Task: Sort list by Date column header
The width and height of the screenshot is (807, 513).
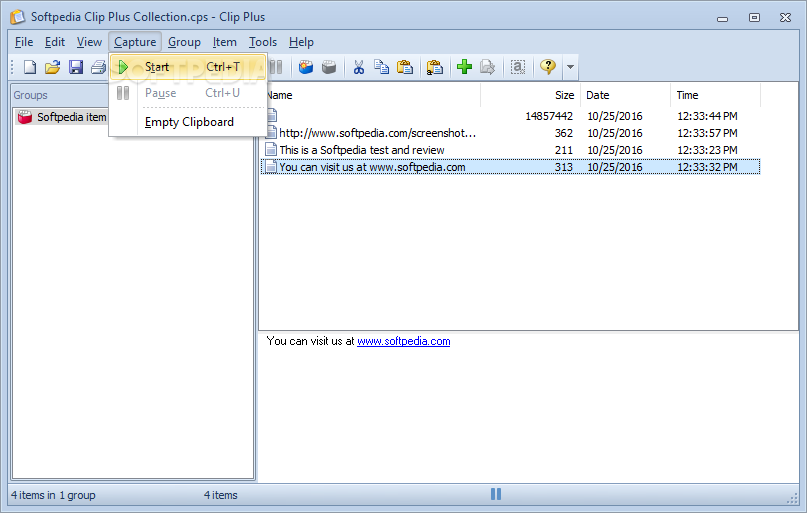Action: 625,95
